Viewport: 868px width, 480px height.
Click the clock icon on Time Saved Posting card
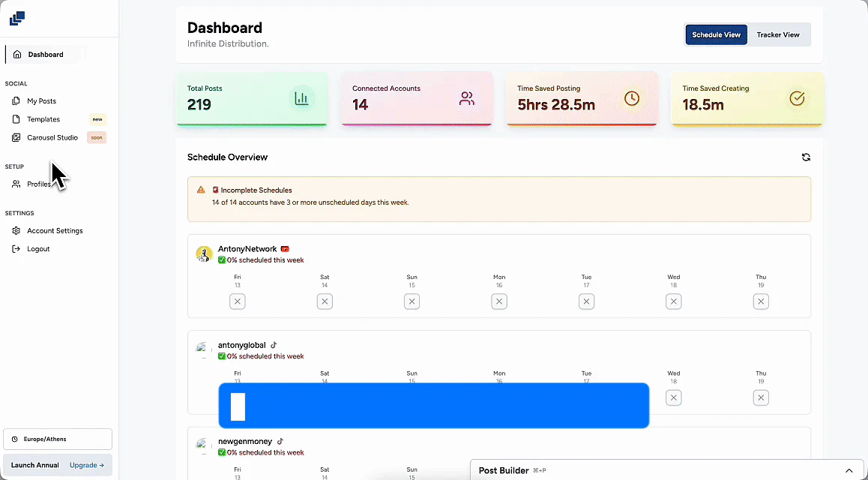point(632,98)
